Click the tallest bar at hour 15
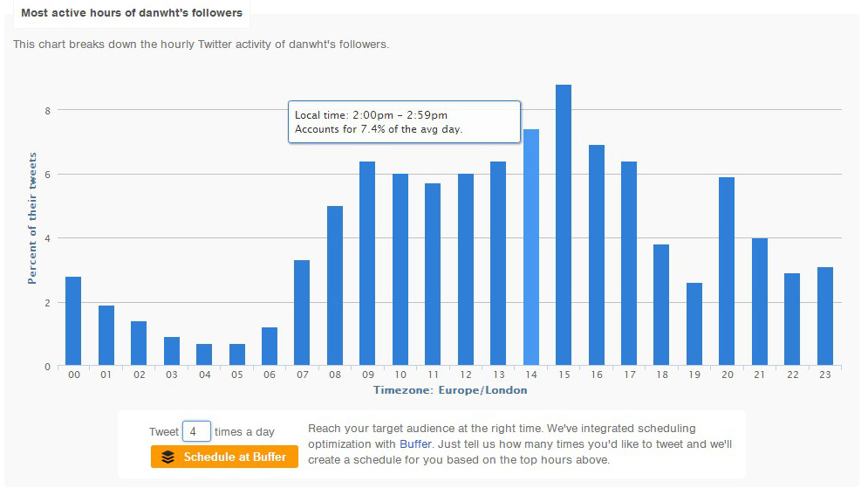The width and height of the screenshot is (868, 495). (x=564, y=224)
